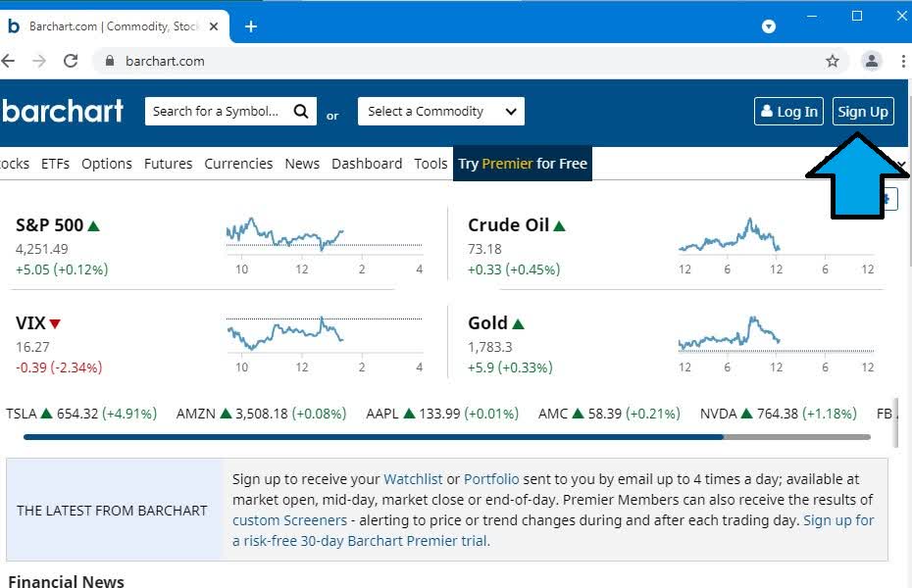Screen dimensions: 912x588
Task: Click the browser address bar URL
Action: pyautogui.click(x=165, y=61)
